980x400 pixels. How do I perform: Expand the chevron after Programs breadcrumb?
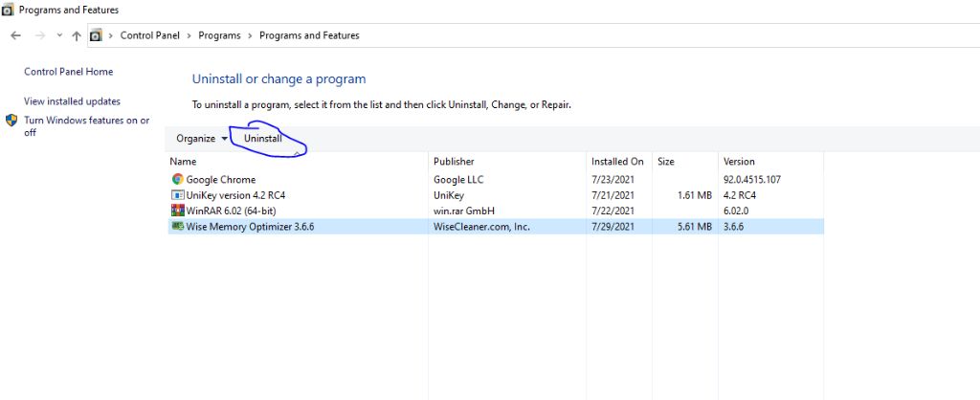coord(250,35)
